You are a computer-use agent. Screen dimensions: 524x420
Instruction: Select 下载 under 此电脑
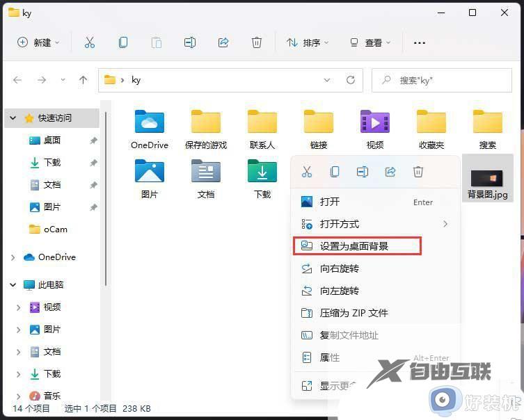[51, 374]
